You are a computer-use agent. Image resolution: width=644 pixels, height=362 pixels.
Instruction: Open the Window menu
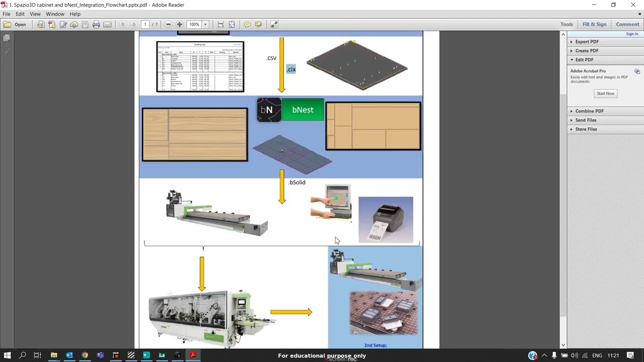tap(55, 14)
